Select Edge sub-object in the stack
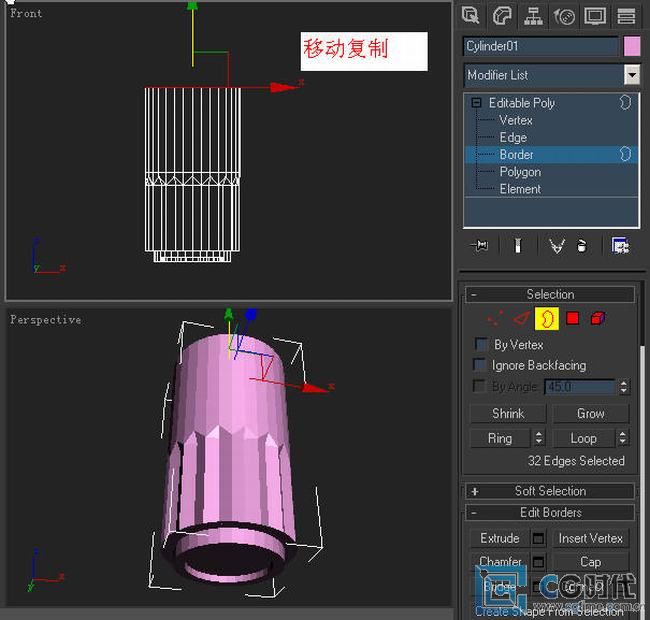Image resolution: width=650 pixels, height=620 pixels. 513,137
